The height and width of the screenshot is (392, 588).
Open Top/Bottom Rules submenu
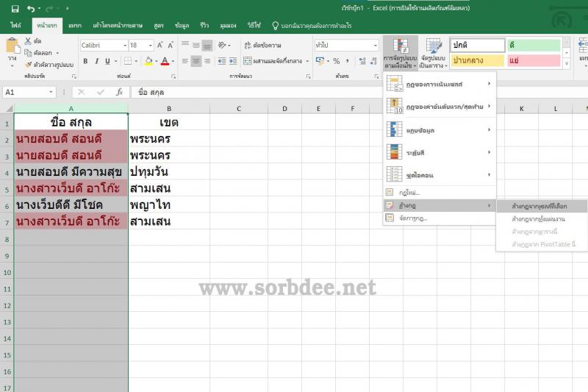pyautogui.click(x=439, y=107)
